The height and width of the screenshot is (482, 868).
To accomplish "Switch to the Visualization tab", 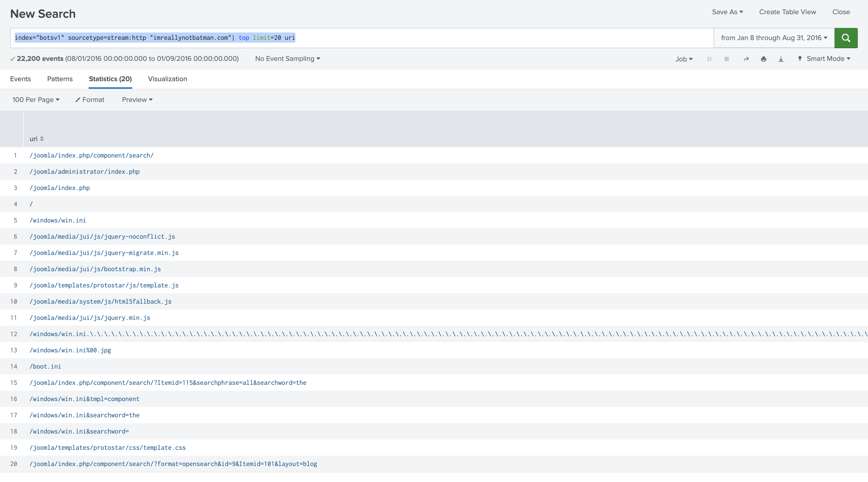I will 167,79.
